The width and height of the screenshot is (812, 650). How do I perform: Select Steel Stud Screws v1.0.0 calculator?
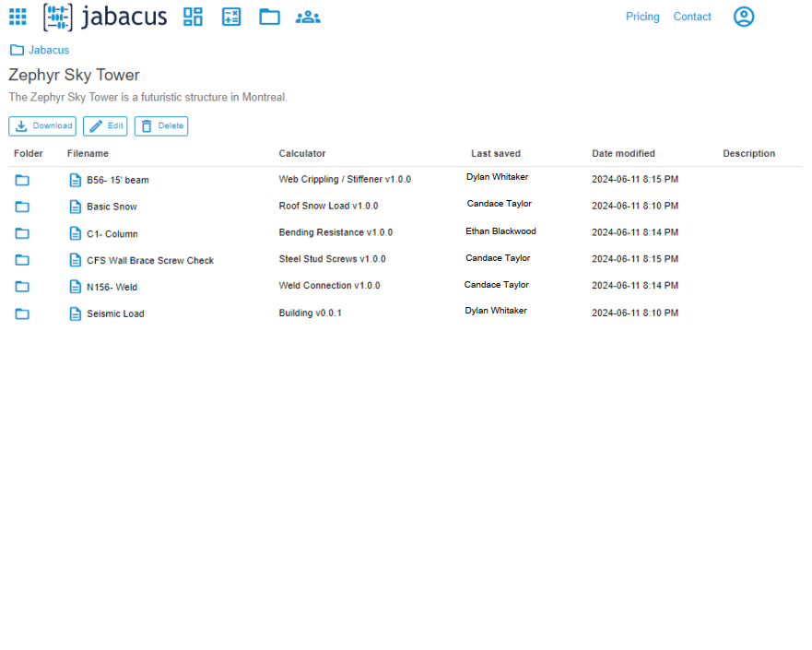(332, 259)
